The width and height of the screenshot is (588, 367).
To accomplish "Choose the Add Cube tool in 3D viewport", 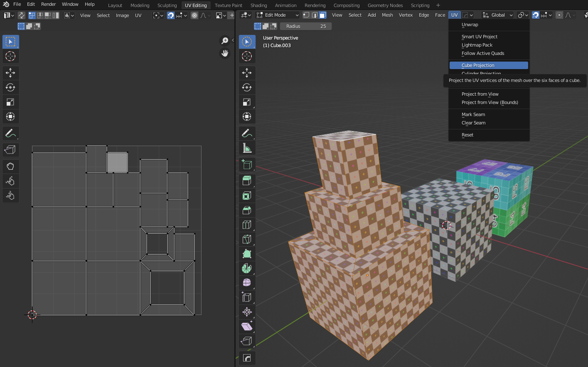I will pos(247,164).
